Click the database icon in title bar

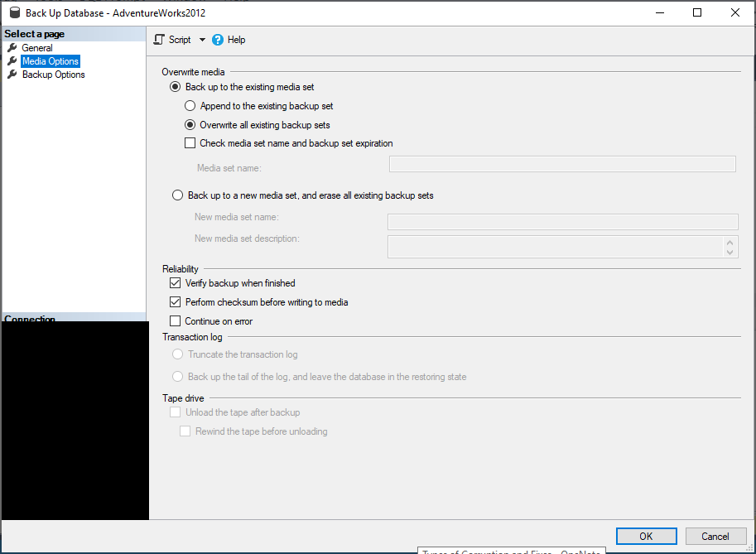pyautogui.click(x=15, y=12)
